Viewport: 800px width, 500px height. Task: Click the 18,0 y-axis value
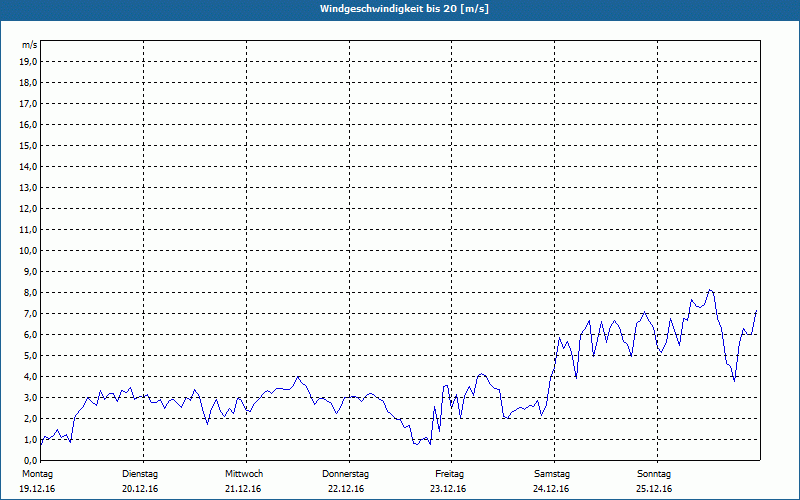[x=28, y=83]
